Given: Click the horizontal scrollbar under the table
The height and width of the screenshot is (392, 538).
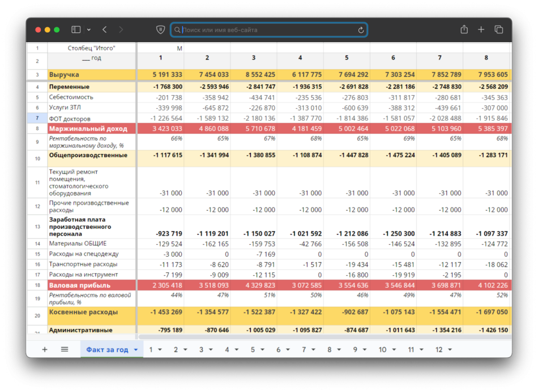Looking at the screenshot, I should 324,336.
